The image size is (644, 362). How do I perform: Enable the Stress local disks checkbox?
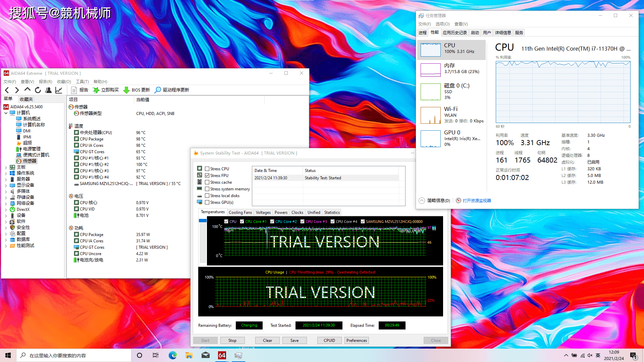[x=207, y=196]
